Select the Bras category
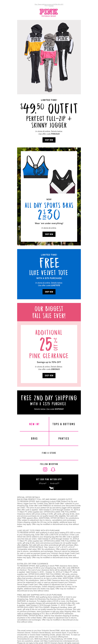98x644 pixels. pyautogui.click(x=34, y=439)
